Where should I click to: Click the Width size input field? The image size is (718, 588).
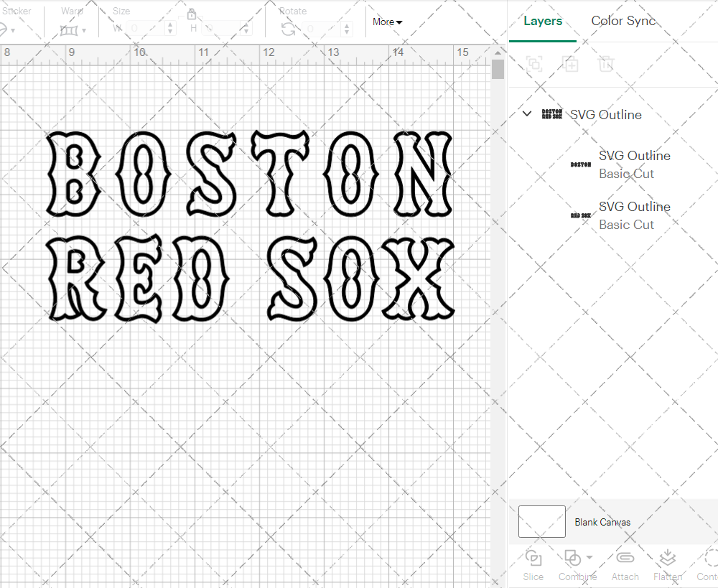[x=147, y=29]
